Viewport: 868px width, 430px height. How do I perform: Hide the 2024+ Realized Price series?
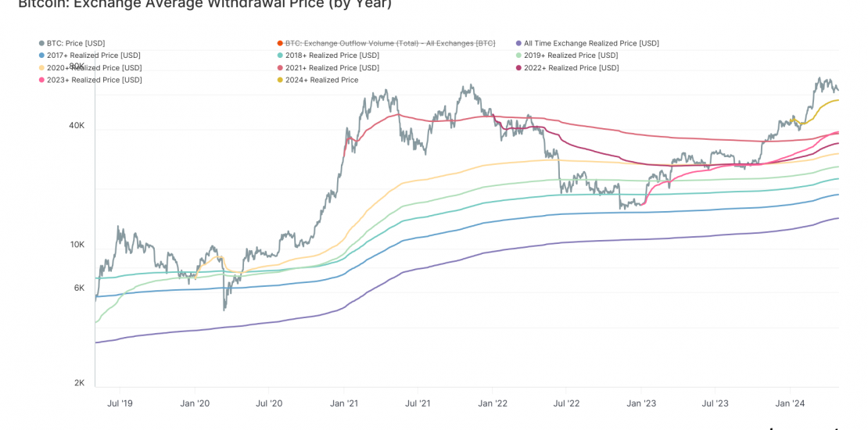pyautogui.click(x=321, y=80)
